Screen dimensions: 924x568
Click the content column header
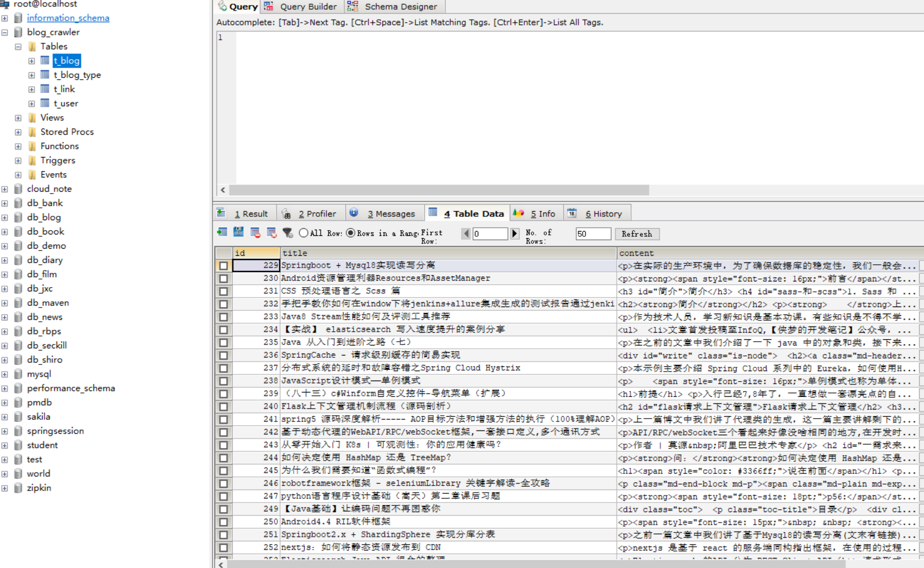coord(770,253)
